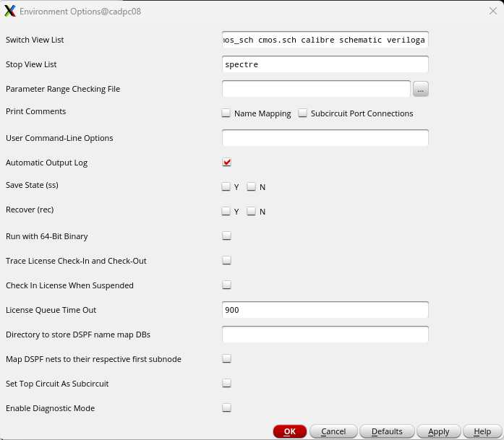This screenshot has width=504, height=440.
Task: Select Y for Save State (ss)
Action: tap(226, 186)
